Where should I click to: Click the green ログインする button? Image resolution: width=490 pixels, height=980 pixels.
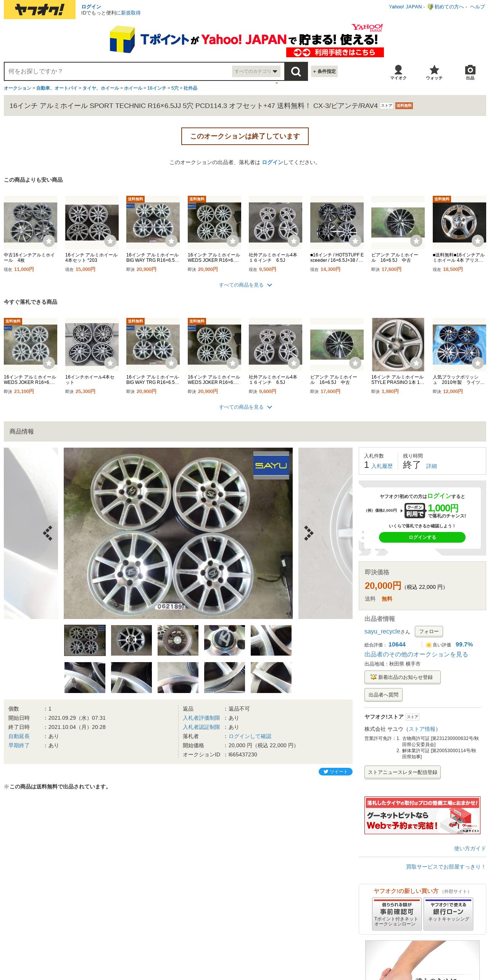pyautogui.click(x=422, y=537)
